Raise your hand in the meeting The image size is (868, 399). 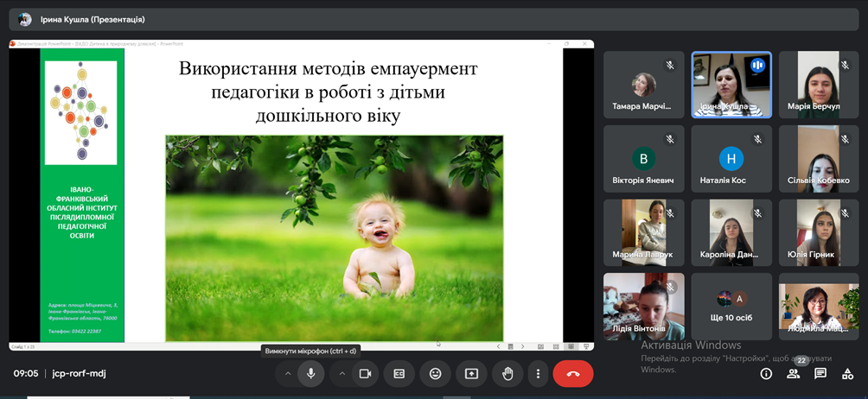click(x=508, y=374)
